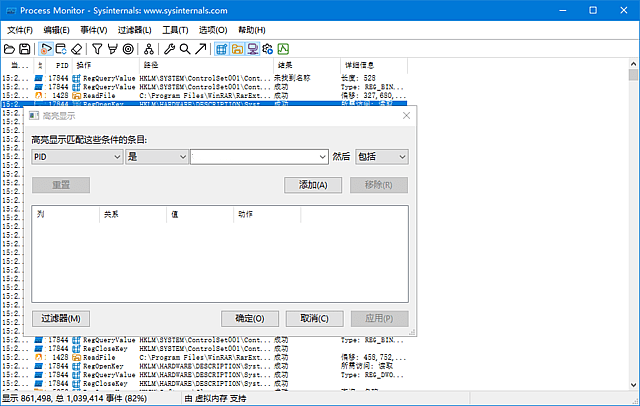Toggle the Autoscroll toolbar button
Viewport: 640px width, 406px height.
tap(61, 49)
